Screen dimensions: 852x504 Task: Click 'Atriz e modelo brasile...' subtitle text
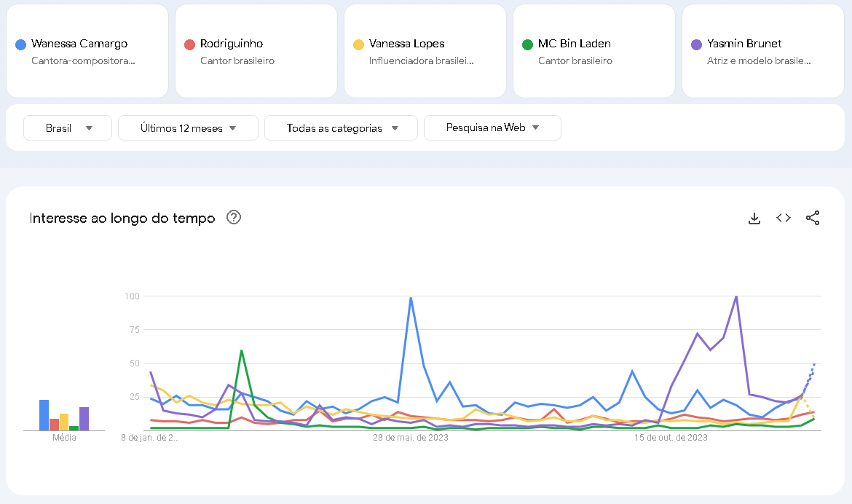click(x=759, y=61)
